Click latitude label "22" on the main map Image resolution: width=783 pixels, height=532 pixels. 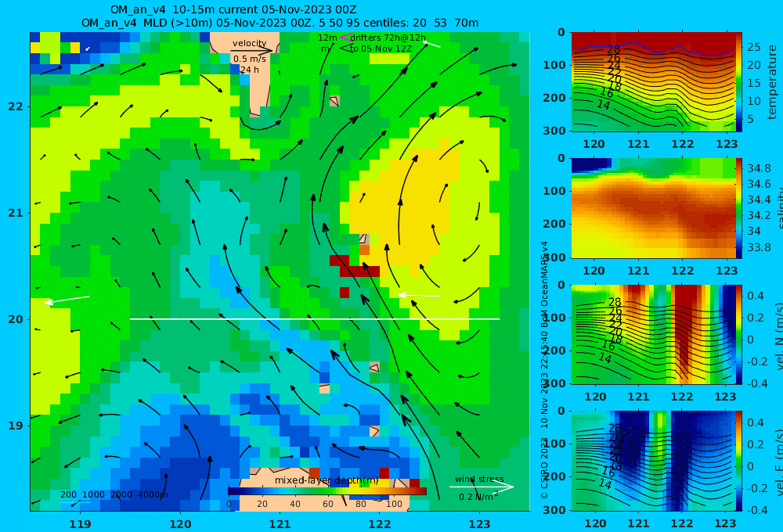16,106
